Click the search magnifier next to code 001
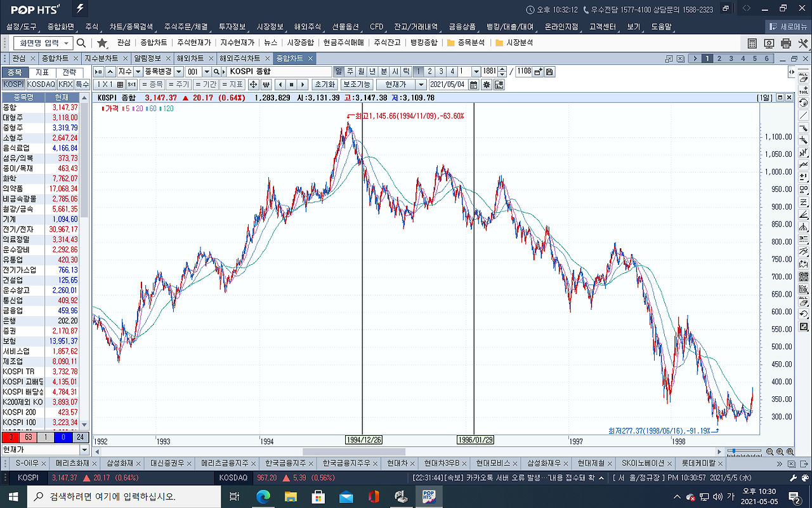The image size is (812, 508). pyautogui.click(x=216, y=72)
